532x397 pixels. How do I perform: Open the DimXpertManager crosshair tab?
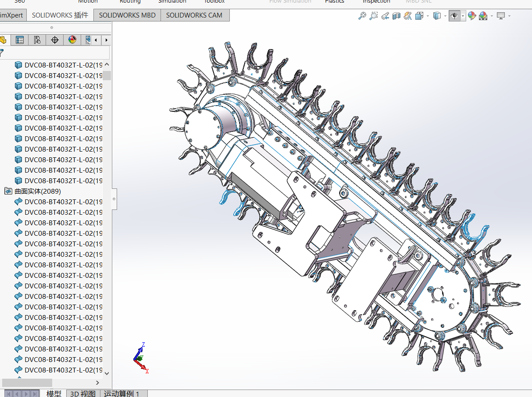(x=55, y=40)
